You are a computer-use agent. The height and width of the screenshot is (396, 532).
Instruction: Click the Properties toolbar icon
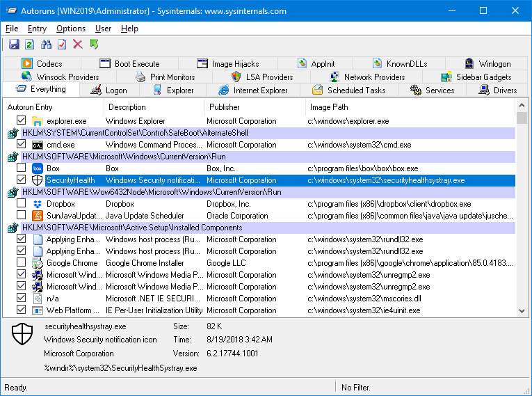pyautogui.click(x=62, y=44)
